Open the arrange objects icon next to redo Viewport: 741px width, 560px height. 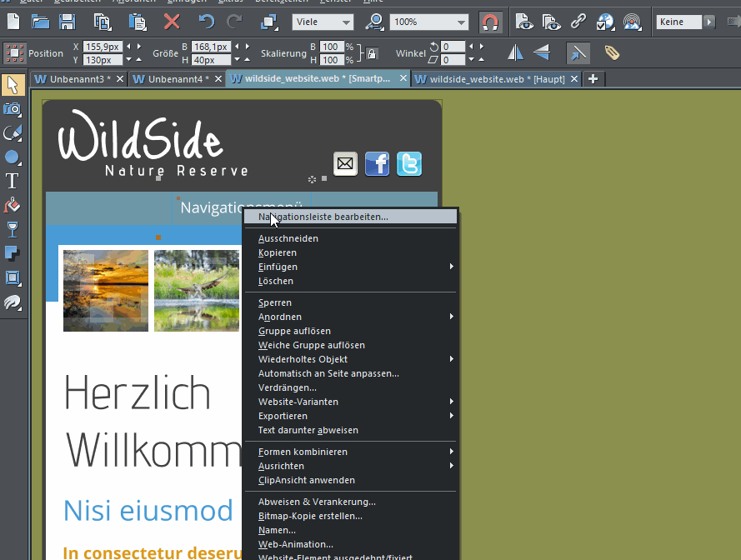[269, 22]
